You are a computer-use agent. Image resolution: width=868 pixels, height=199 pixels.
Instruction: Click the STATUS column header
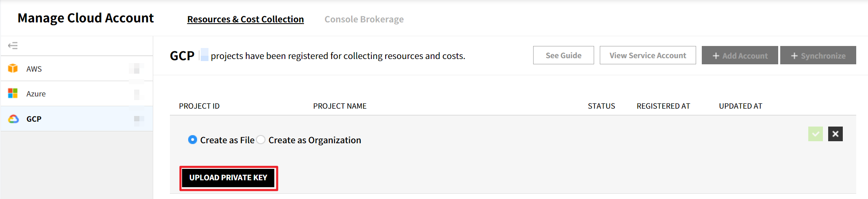click(601, 106)
